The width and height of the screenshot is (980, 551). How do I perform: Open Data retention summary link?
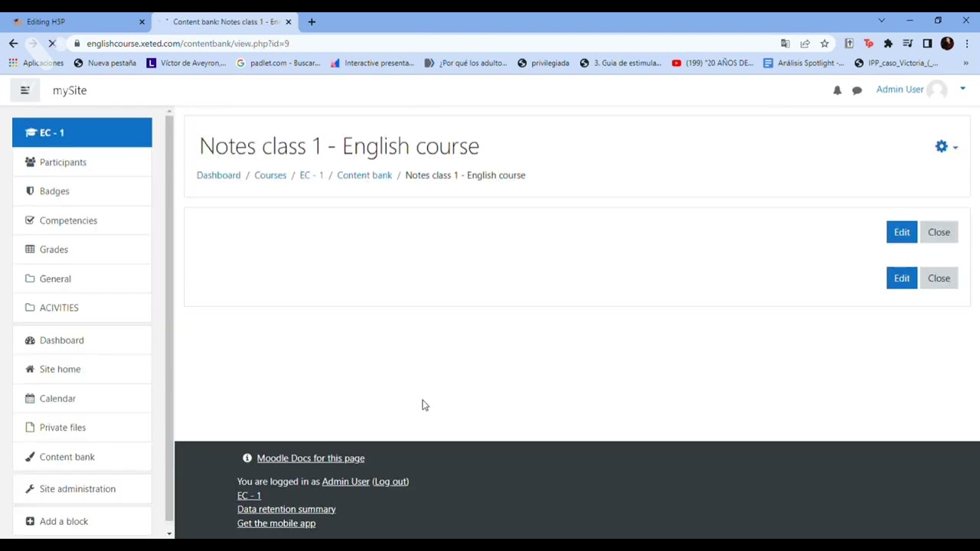point(286,510)
